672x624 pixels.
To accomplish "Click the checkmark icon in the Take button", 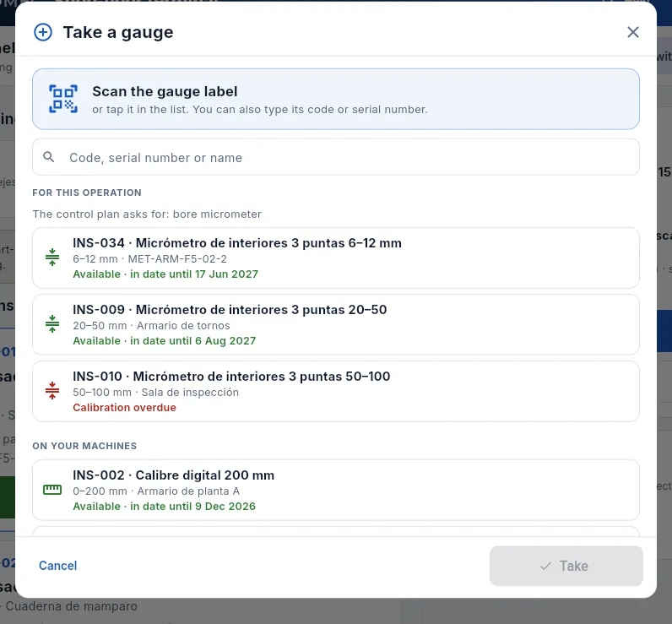I will [545, 566].
